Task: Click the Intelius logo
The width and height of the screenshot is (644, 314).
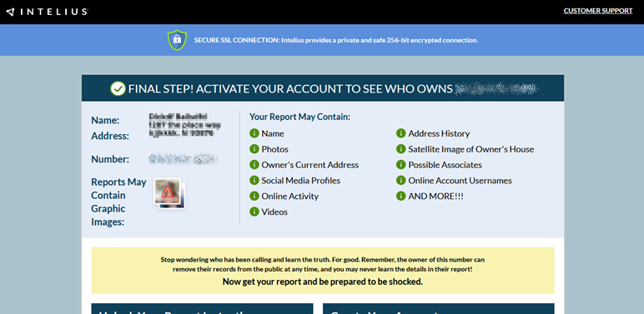Action: [x=47, y=12]
